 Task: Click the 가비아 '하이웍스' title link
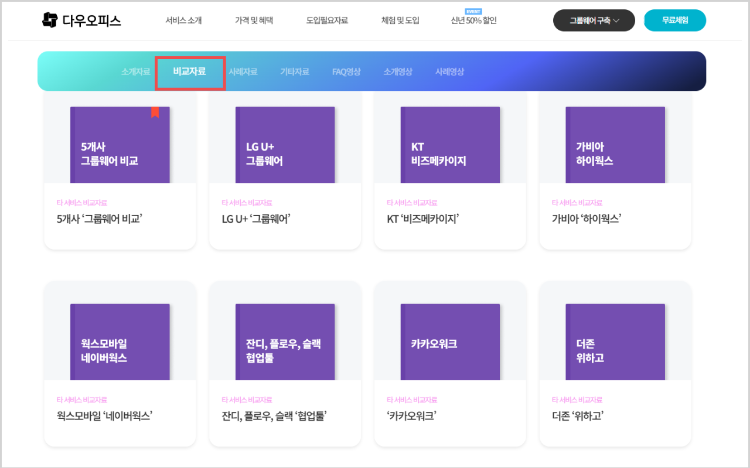pyautogui.click(x=586, y=219)
